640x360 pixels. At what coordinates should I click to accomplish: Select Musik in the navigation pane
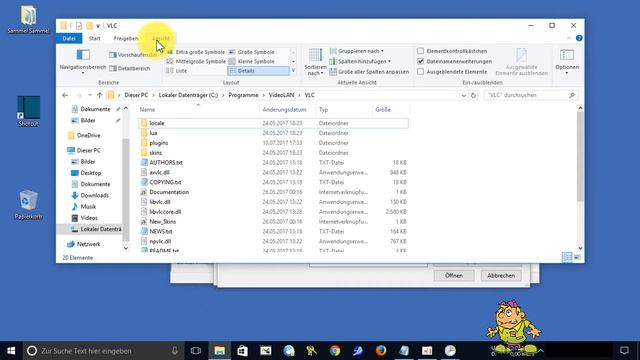pyautogui.click(x=88, y=207)
